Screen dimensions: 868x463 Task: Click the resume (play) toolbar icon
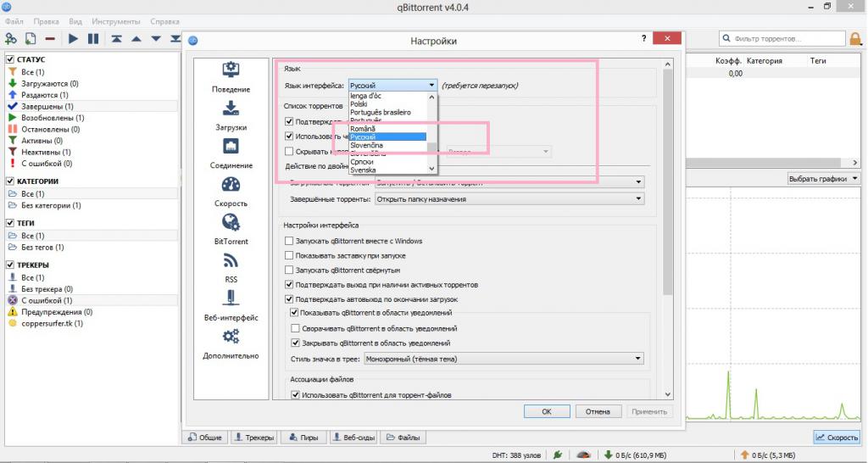point(74,39)
